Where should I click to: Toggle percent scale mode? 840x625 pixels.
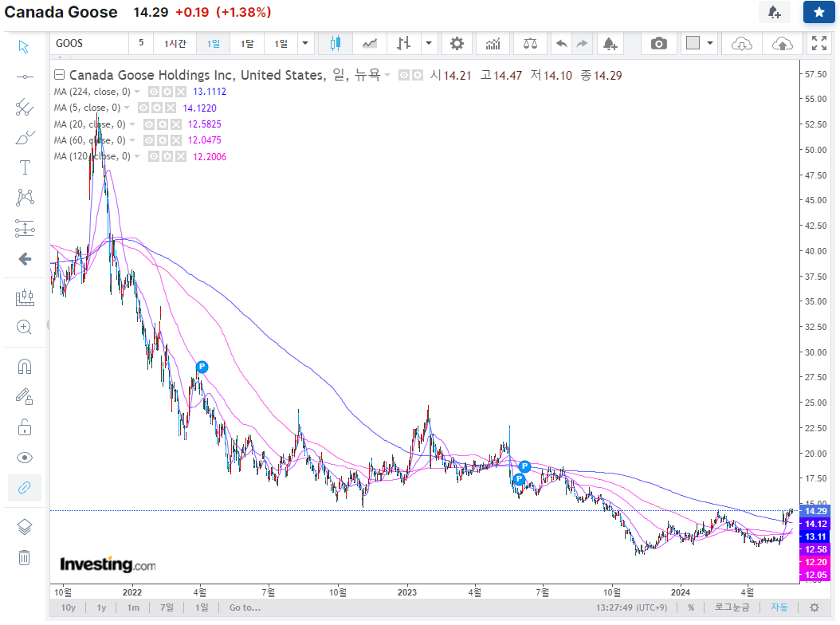point(691,607)
